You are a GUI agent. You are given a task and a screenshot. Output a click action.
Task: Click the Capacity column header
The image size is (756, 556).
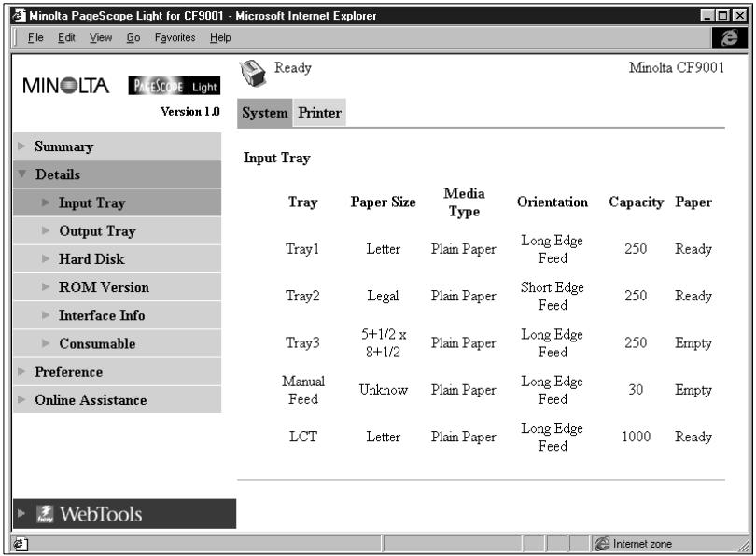pyautogui.click(x=636, y=202)
